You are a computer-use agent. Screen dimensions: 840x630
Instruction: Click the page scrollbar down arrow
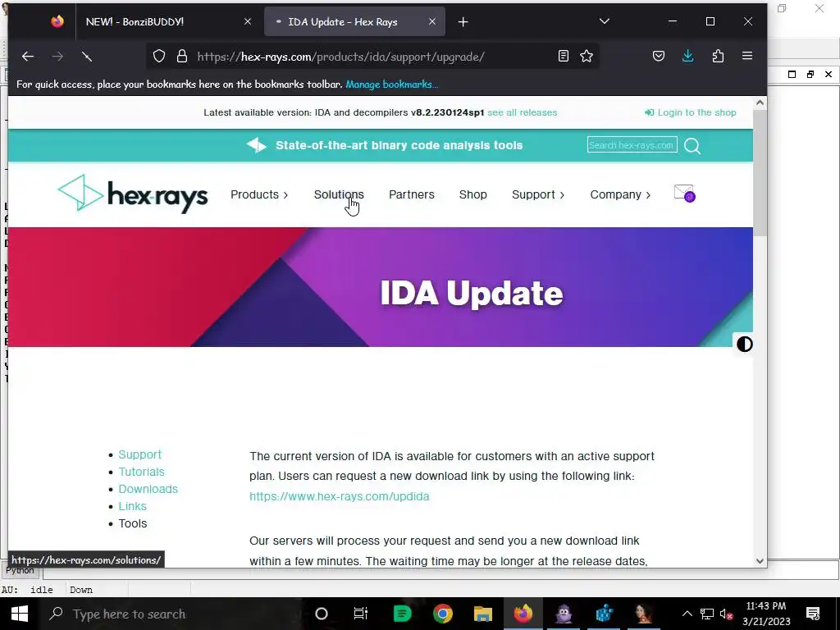(x=760, y=561)
